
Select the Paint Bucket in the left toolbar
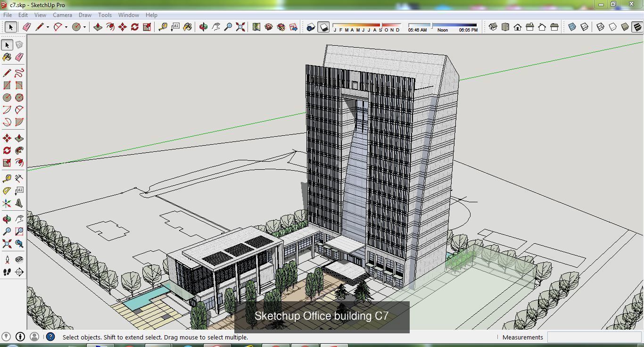coord(7,57)
